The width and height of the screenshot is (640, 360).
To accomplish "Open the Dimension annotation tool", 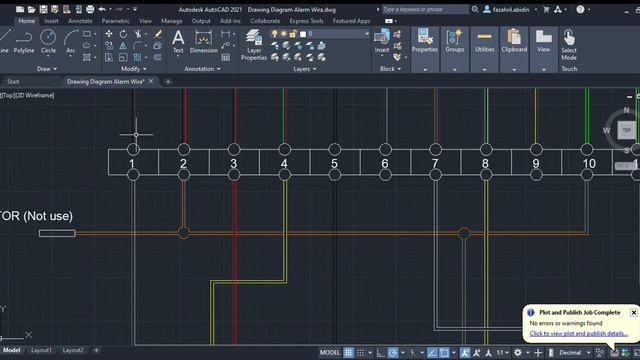I will pos(204,42).
